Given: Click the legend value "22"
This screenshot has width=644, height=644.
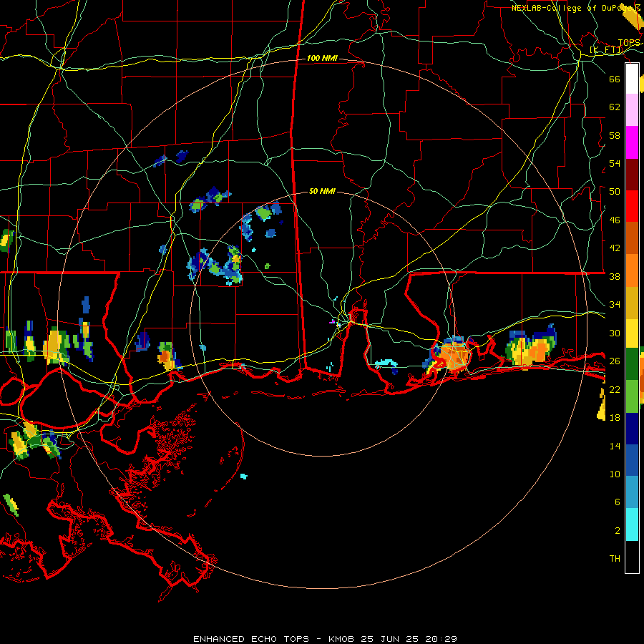Looking at the screenshot, I should pyautogui.click(x=615, y=389).
